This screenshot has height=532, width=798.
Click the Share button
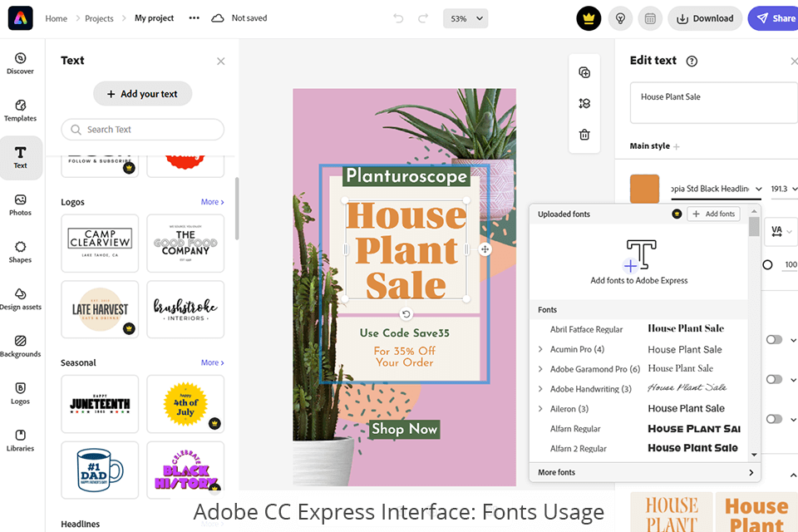[775, 18]
